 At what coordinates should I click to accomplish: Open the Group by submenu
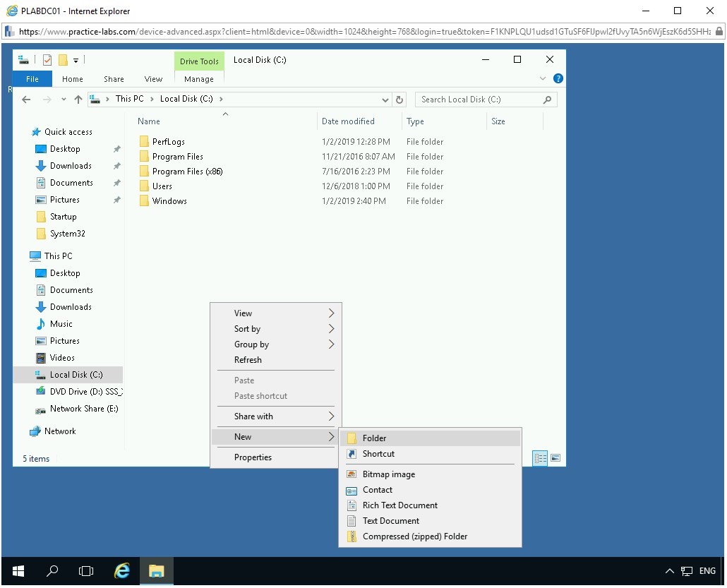(x=276, y=344)
